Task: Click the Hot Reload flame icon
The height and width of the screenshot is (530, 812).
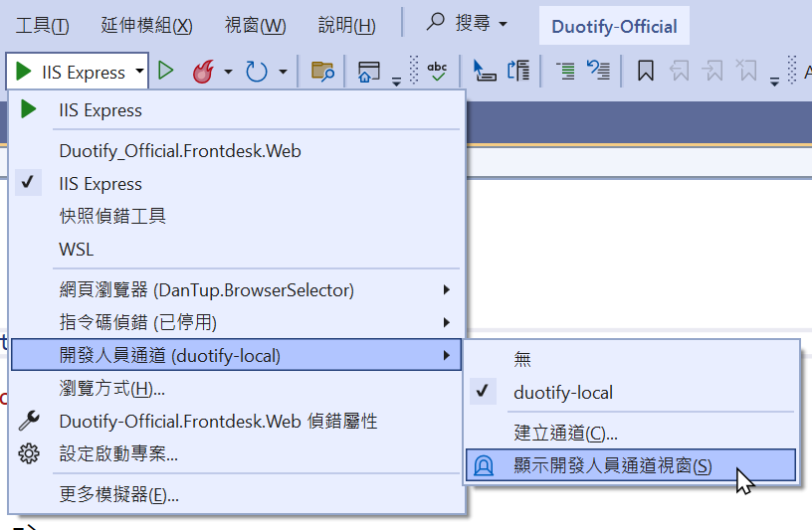Action: coord(204,71)
